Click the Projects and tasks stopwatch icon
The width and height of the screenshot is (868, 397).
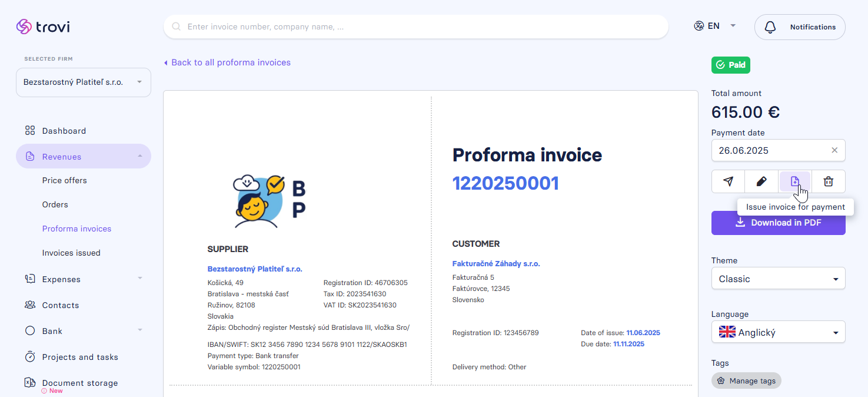coord(30,357)
